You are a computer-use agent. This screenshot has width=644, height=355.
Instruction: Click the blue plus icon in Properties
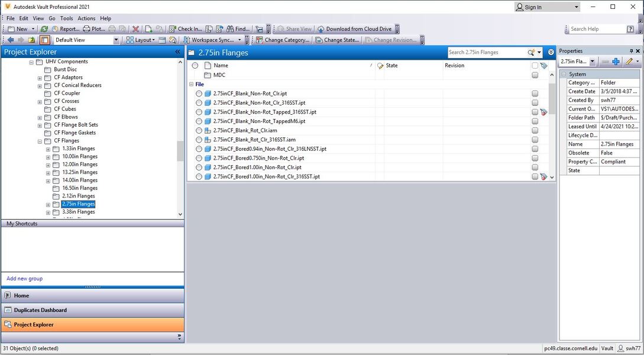coord(616,62)
